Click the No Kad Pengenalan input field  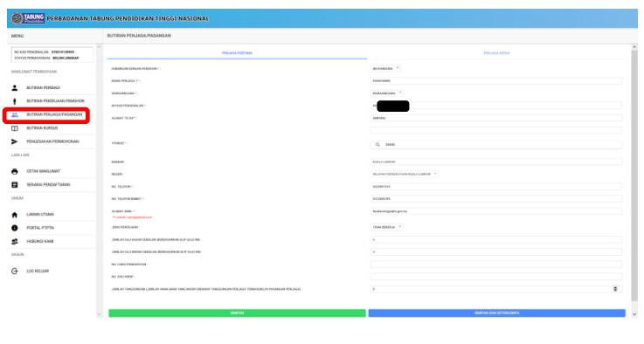point(496,106)
